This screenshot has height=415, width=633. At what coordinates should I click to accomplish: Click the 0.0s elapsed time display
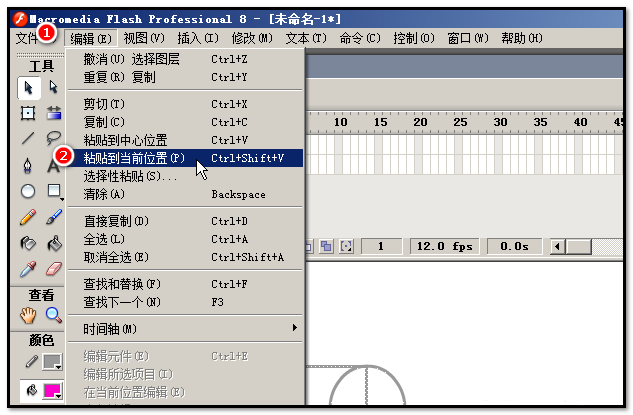click(514, 246)
